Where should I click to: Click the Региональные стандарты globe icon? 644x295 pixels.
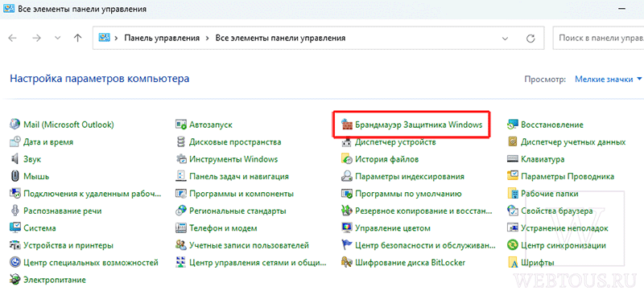point(180,211)
